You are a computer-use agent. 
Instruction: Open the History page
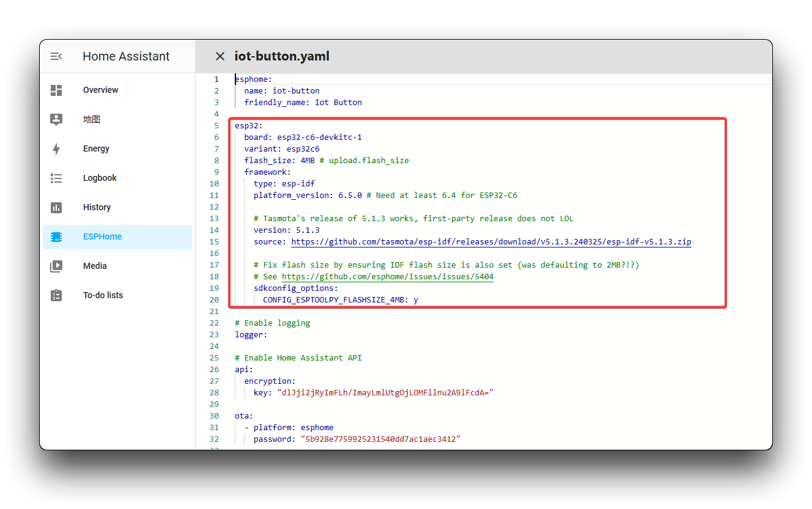point(117,207)
